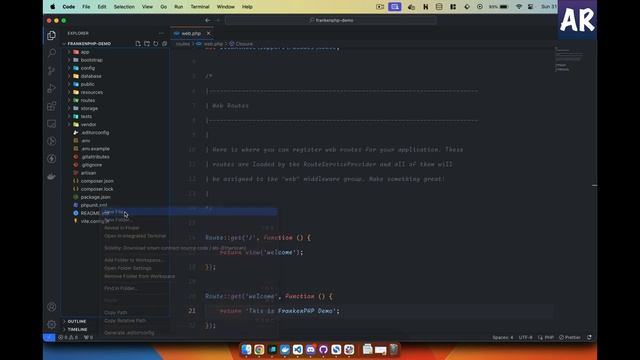Open the Source Control view
Viewport: 640px width, 360px height.
pos(51,71)
